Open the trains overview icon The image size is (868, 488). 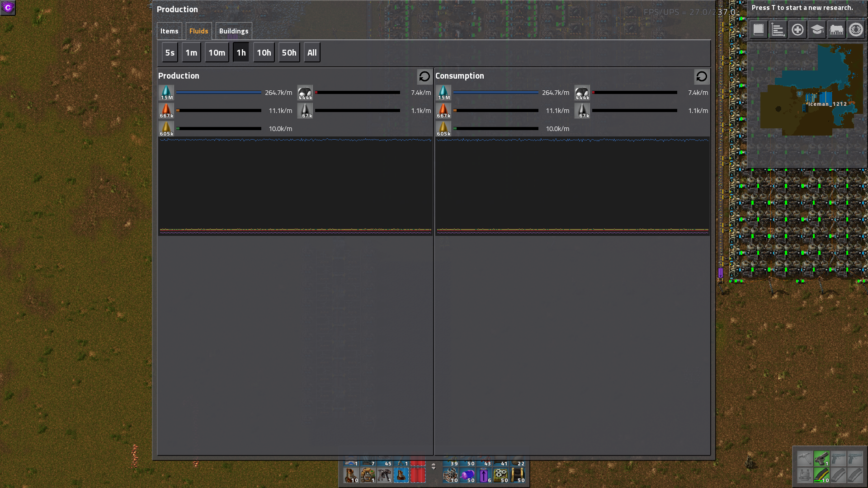point(836,30)
